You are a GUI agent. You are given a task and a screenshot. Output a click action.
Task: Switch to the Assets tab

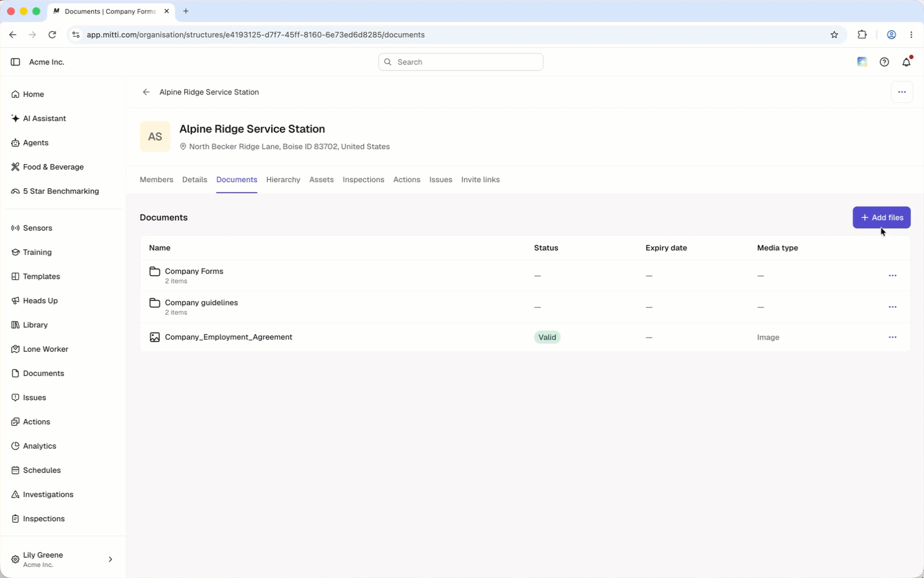click(321, 179)
